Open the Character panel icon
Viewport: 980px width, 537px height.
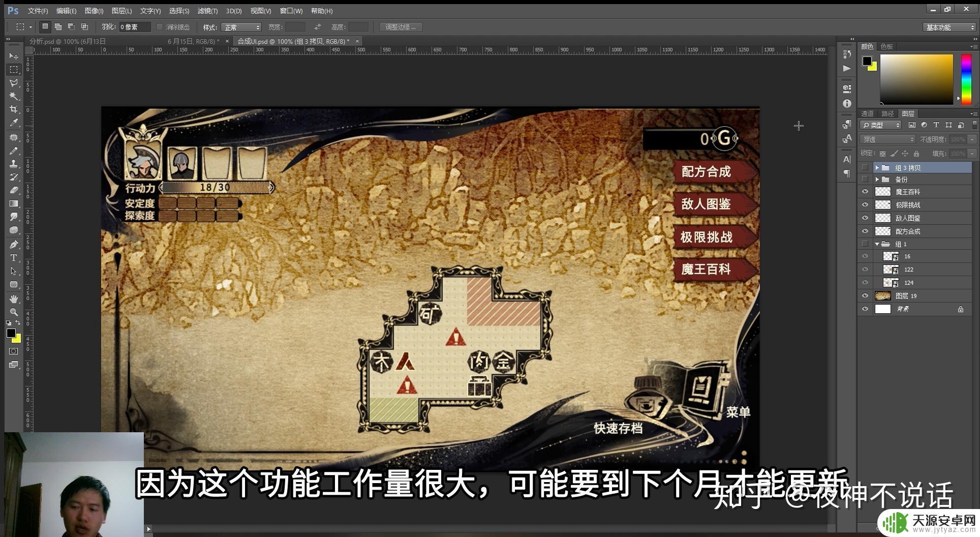[x=847, y=159]
